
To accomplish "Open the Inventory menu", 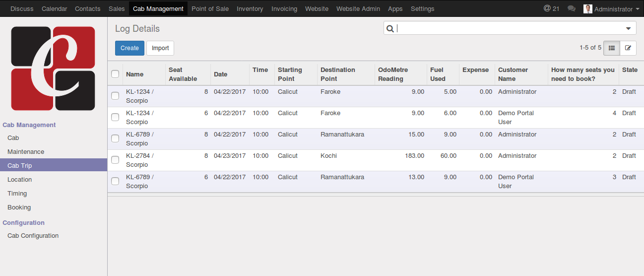I will [250, 9].
